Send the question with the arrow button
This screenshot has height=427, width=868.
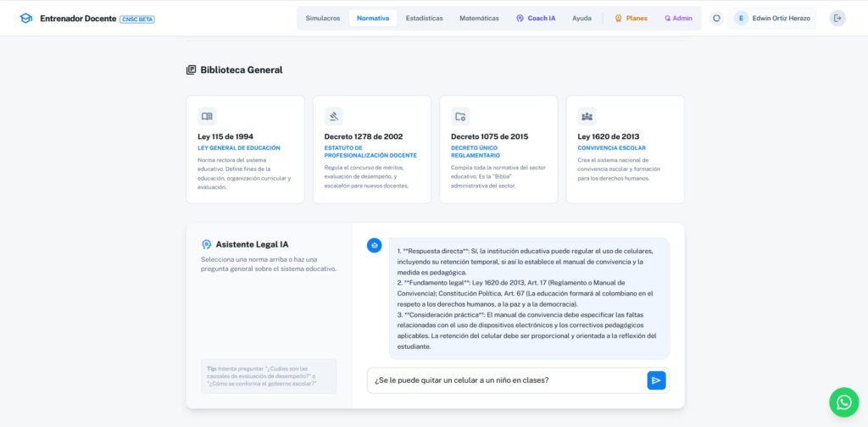[656, 380]
